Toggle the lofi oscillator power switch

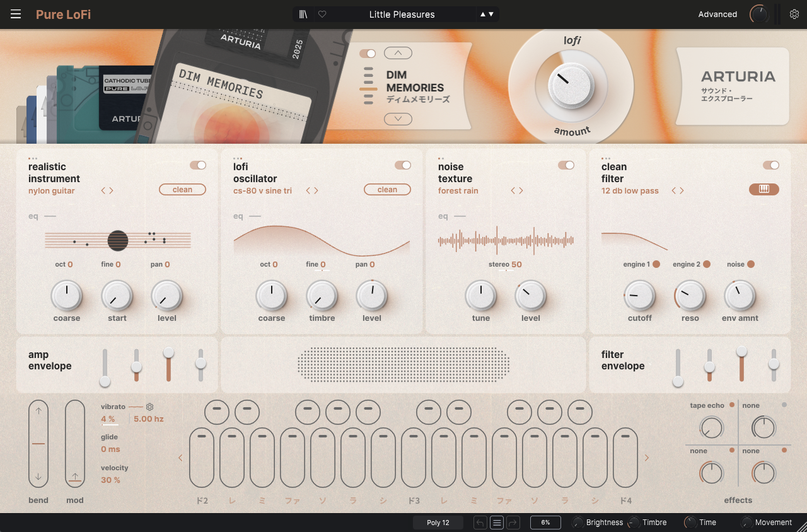403,165
